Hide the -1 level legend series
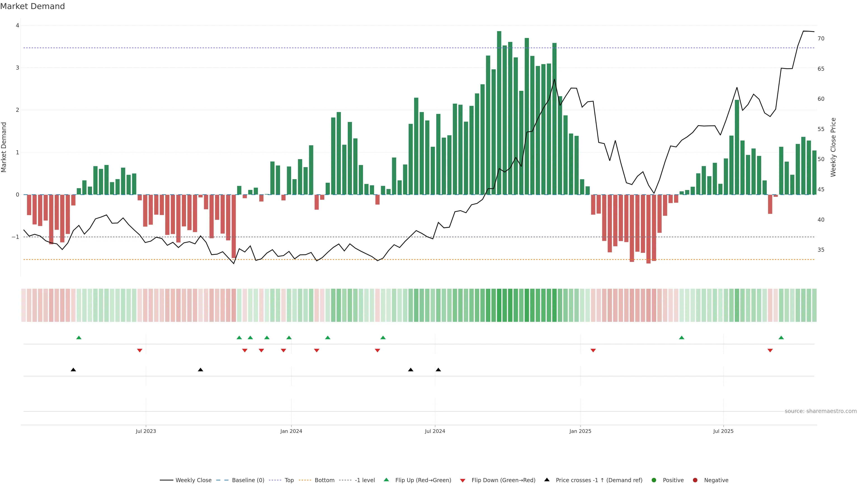 [365, 480]
